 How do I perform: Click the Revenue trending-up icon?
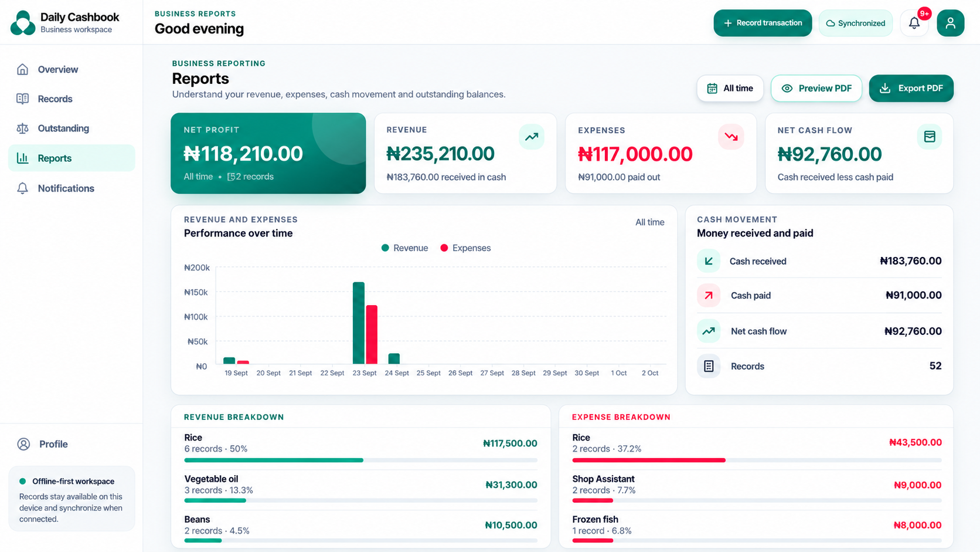(532, 137)
